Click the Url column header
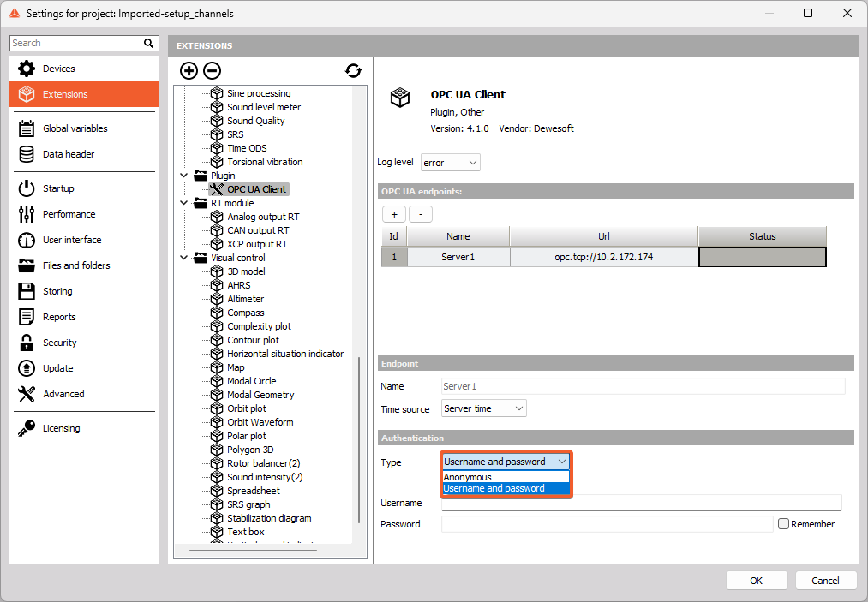Screen dimensions: 868x602 point(603,236)
